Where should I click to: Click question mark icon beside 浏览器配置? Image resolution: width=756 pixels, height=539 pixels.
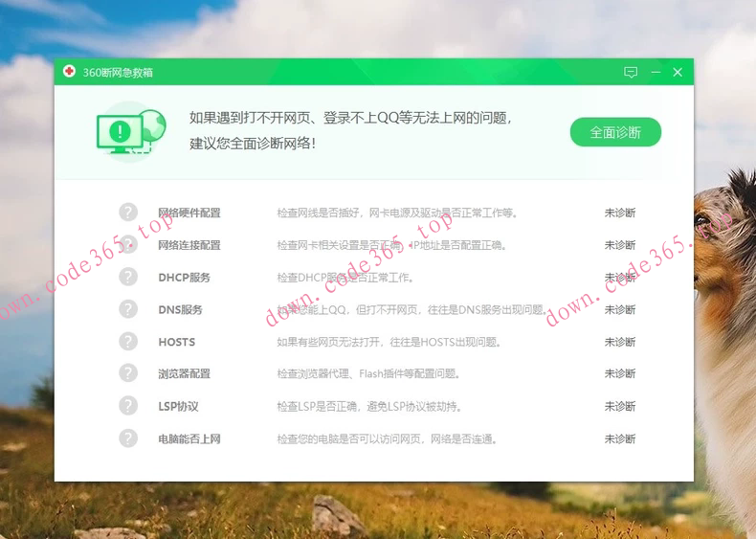[128, 373]
